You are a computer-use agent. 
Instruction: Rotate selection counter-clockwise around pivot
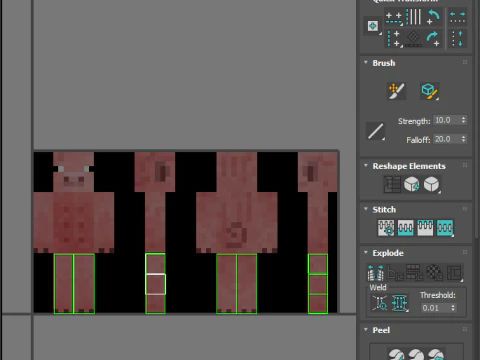pyautogui.click(x=433, y=17)
